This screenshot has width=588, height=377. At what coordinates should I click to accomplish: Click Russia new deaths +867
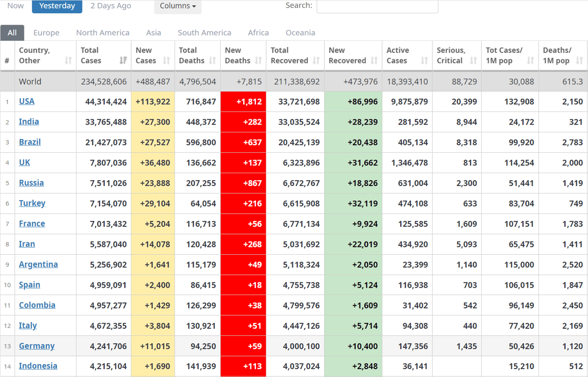(x=243, y=183)
